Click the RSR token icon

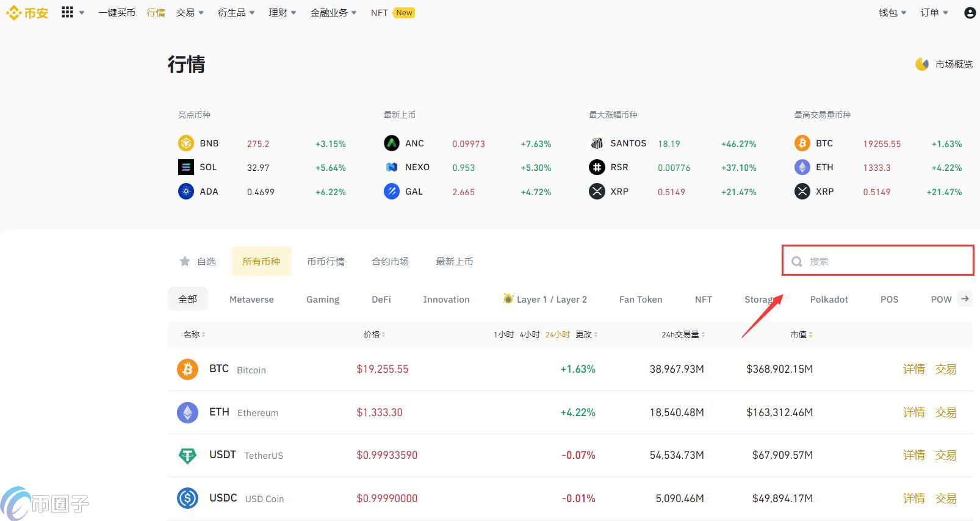pyautogui.click(x=597, y=167)
